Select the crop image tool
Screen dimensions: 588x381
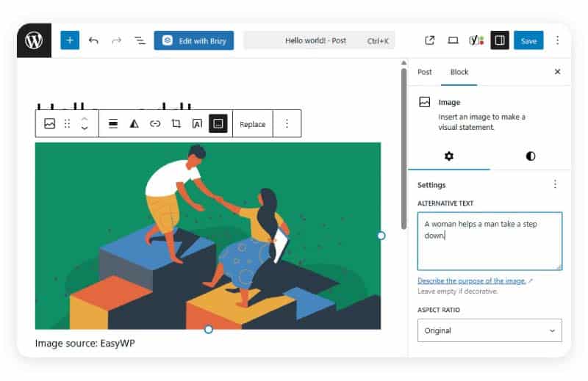click(176, 123)
